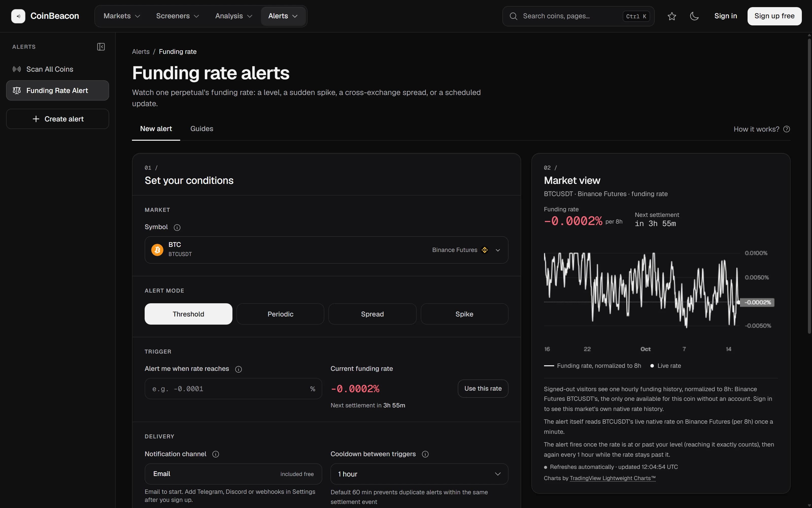
Task: Select the Periodic alert mode
Action: click(280, 314)
